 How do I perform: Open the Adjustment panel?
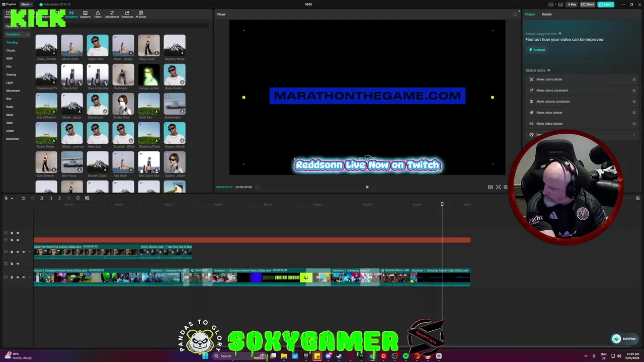point(112,14)
